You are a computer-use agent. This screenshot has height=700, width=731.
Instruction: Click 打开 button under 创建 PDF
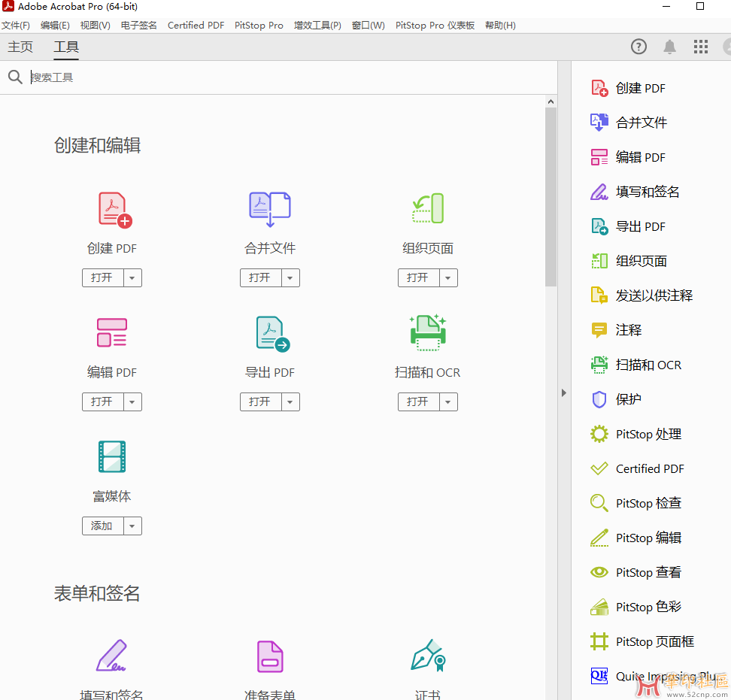pos(102,277)
